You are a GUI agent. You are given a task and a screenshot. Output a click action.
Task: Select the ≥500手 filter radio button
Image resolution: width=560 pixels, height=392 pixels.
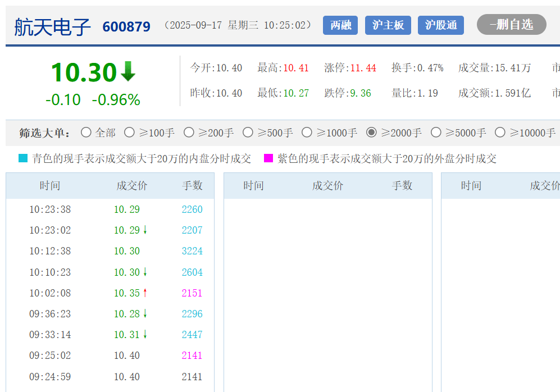[x=248, y=133]
